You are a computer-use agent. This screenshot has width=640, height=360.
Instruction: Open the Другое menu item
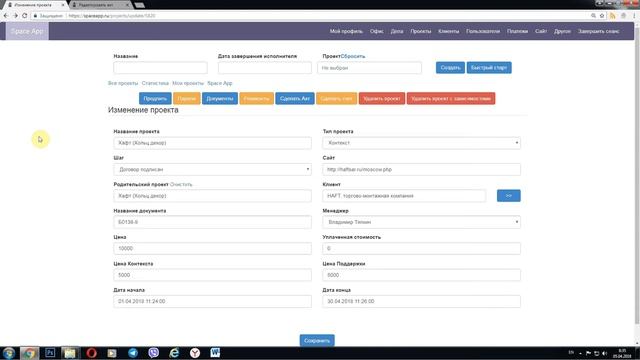[x=562, y=31]
